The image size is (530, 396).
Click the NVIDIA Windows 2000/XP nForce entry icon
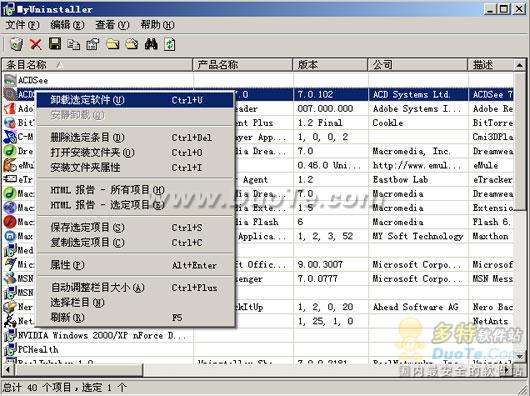pyautogui.click(x=10, y=335)
